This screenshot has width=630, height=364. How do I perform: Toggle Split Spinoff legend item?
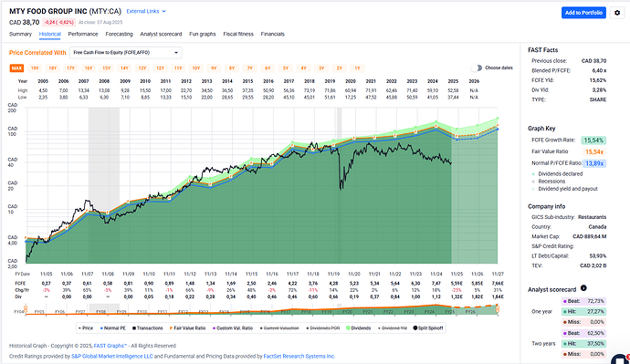[428, 328]
